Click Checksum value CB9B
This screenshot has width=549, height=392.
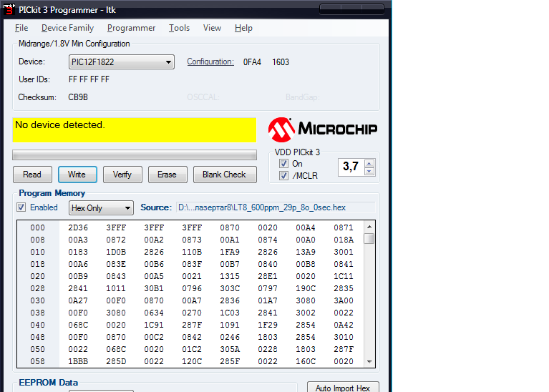pos(78,97)
